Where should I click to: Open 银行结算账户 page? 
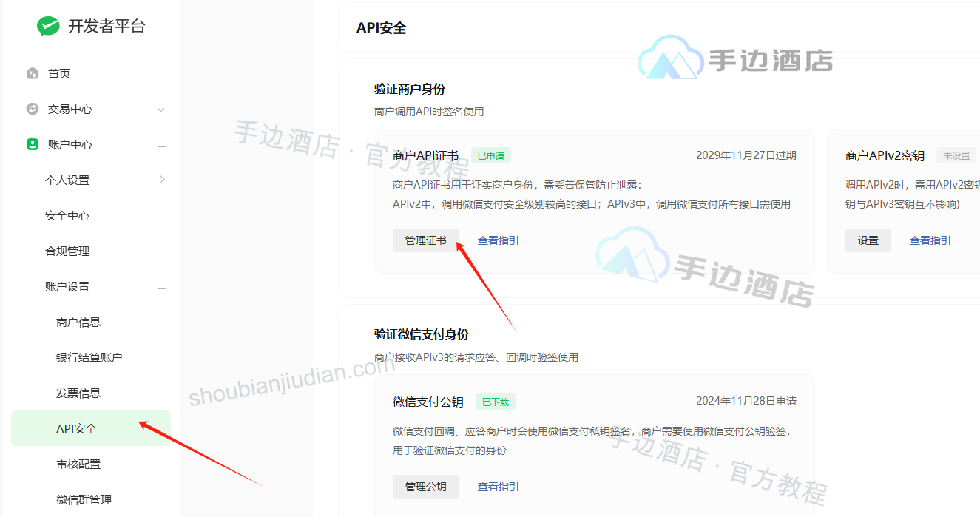click(x=89, y=357)
